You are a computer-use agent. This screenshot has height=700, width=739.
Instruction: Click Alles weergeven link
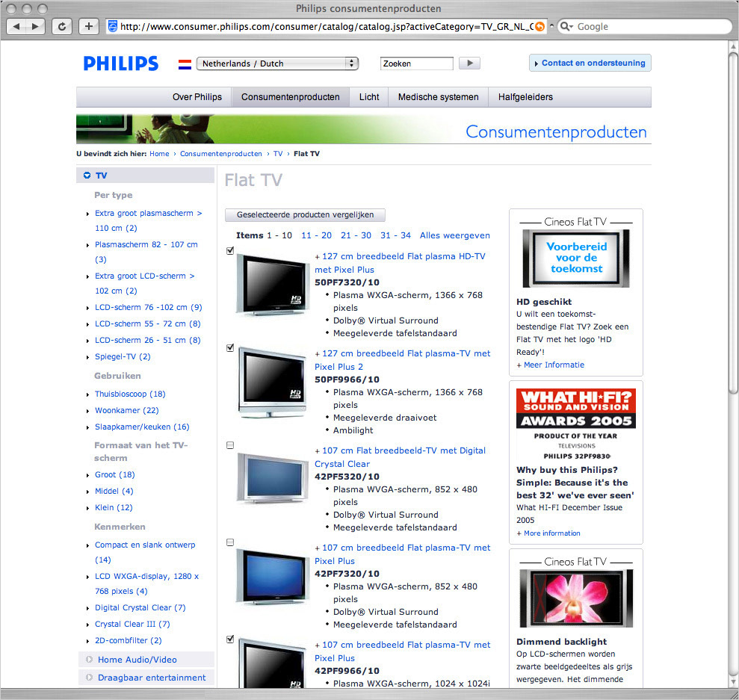coord(455,235)
